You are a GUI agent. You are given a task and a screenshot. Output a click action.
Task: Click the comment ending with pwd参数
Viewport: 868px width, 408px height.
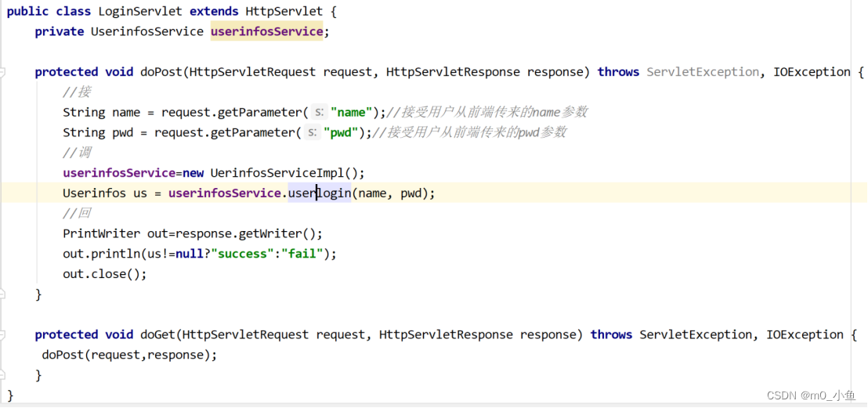click(469, 132)
